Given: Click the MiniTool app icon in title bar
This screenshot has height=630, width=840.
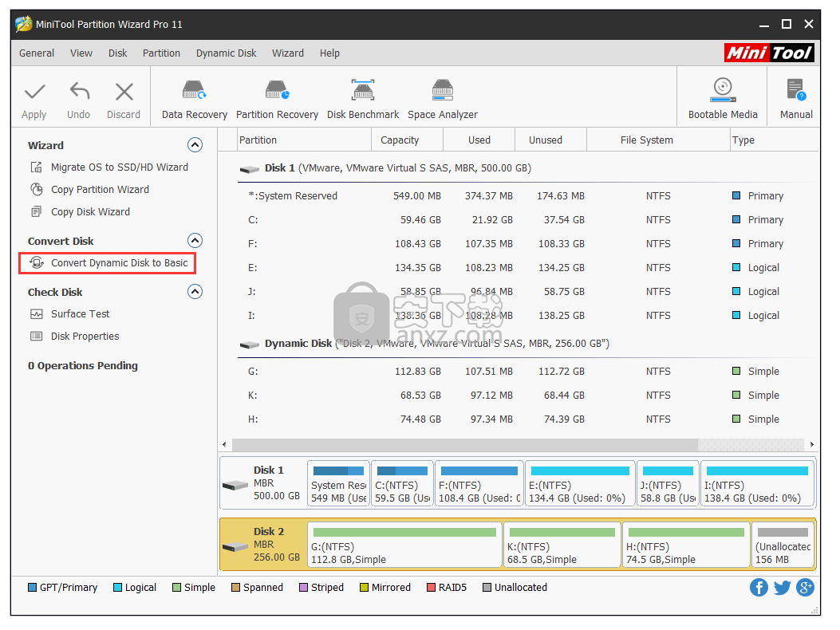Looking at the screenshot, I should tap(24, 24).
